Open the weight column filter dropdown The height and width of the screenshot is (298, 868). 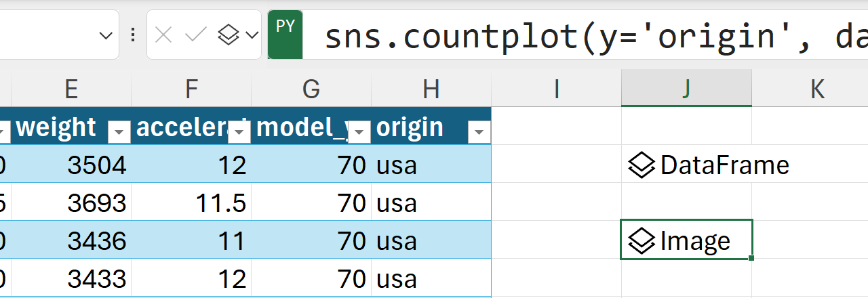point(119,133)
